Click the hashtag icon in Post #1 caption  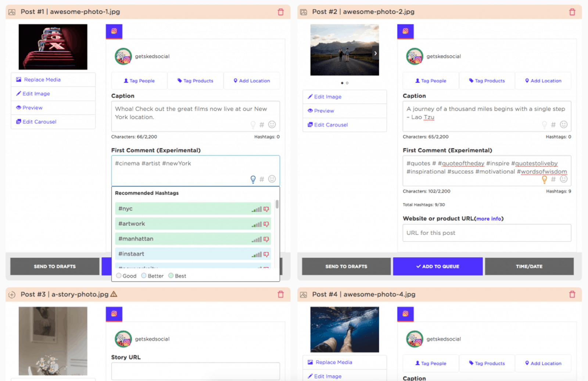(x=262, y=125)
